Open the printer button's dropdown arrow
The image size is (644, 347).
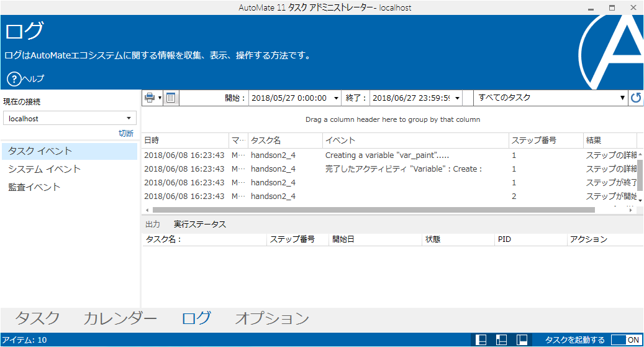tap(160, 98)
